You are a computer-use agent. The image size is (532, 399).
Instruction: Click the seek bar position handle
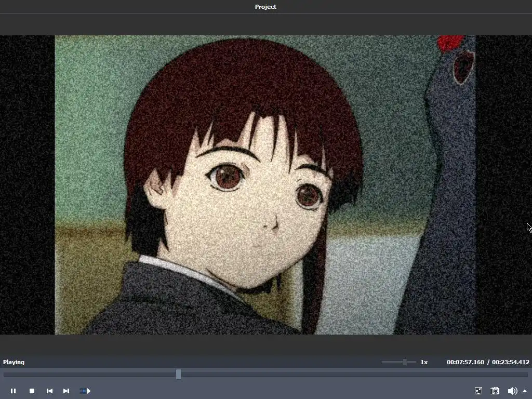179,374
